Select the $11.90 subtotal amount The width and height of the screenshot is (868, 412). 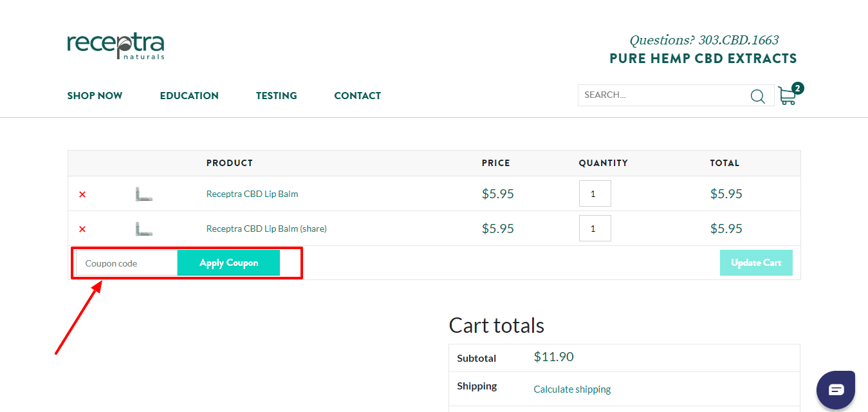coord(554,357)
